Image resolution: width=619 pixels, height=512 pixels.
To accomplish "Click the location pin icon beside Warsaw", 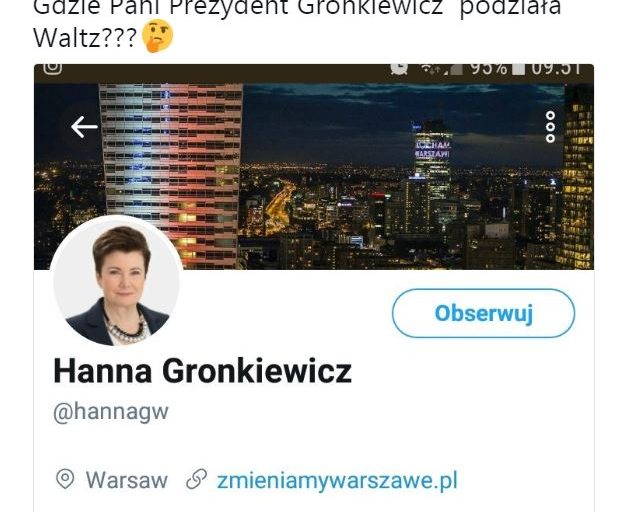I will 65,479.
